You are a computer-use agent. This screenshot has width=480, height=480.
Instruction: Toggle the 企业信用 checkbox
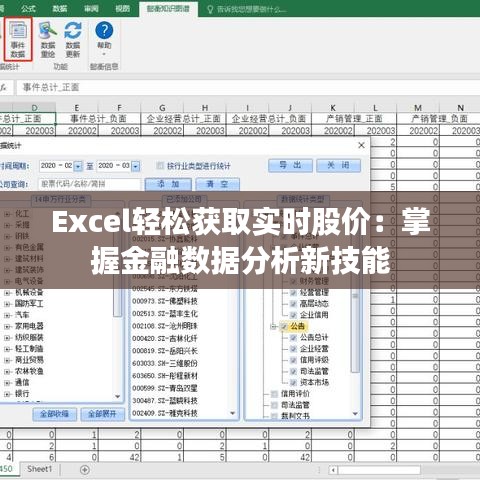[293, 315]
